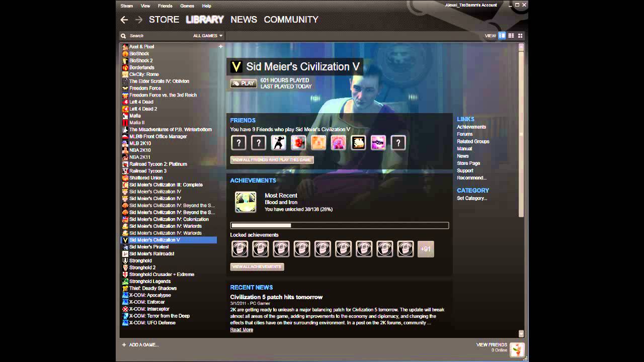Open the Games menu
Screen dimensions: 644x362
pos(187,6)
